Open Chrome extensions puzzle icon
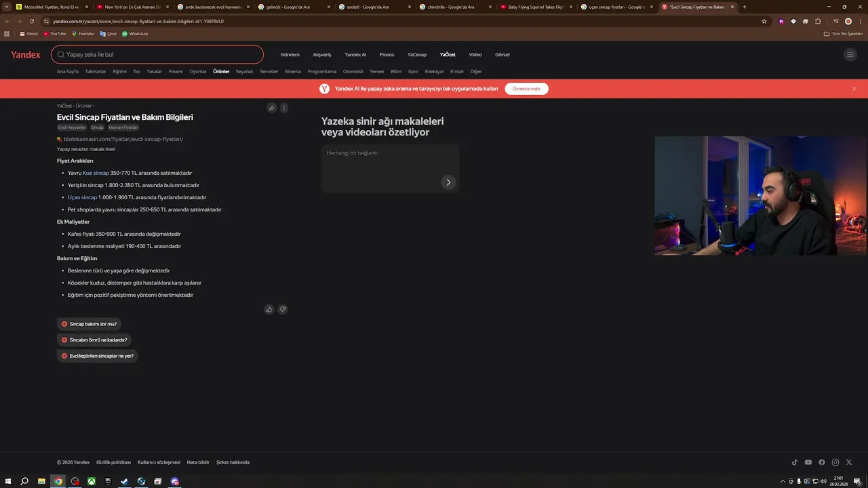 pyautogui.click(x=818, y=21)
